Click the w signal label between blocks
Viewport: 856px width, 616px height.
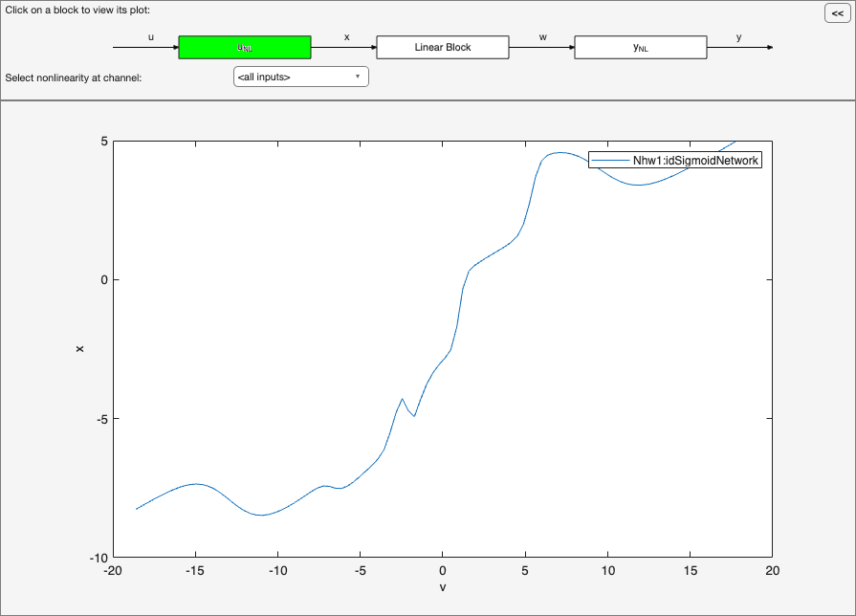[x=542, y=37]
